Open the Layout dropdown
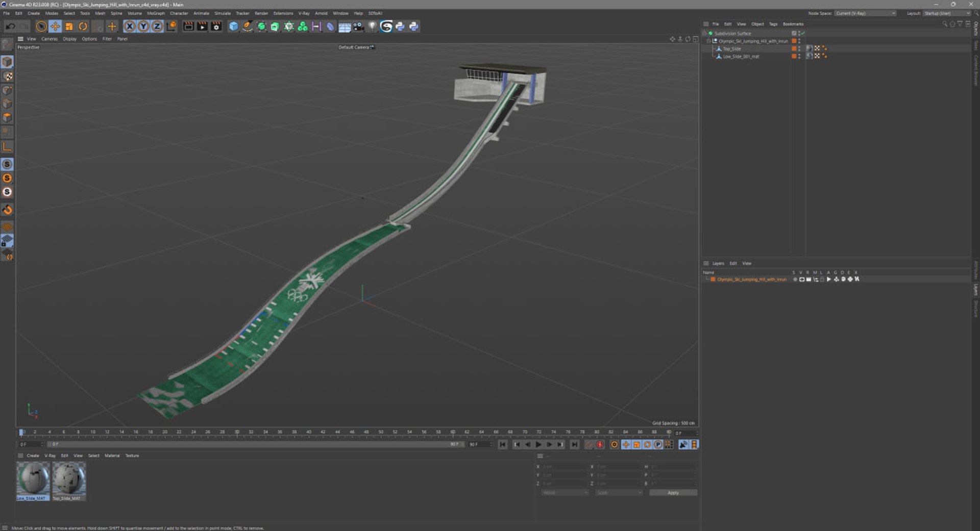The image size is (980, 531). click(946, 13)
